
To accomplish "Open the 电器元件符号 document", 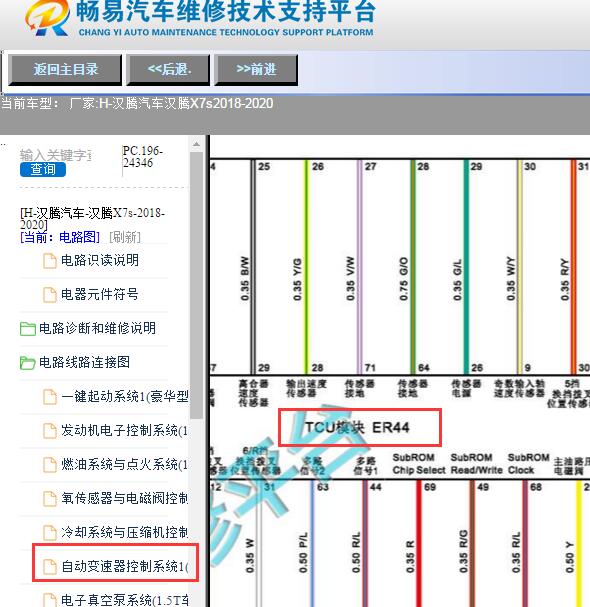I will point(99,294).
